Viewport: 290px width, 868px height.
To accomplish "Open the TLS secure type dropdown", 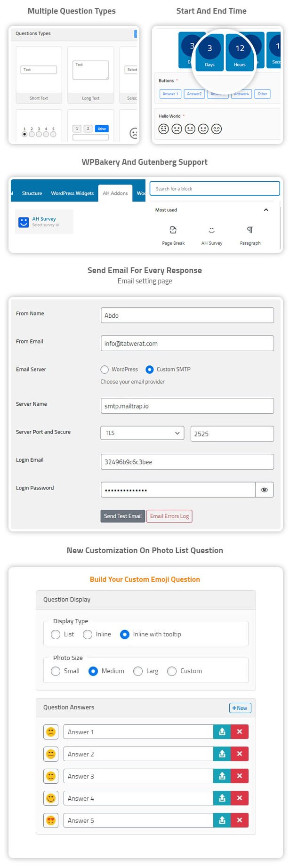I will click(142, 433).
